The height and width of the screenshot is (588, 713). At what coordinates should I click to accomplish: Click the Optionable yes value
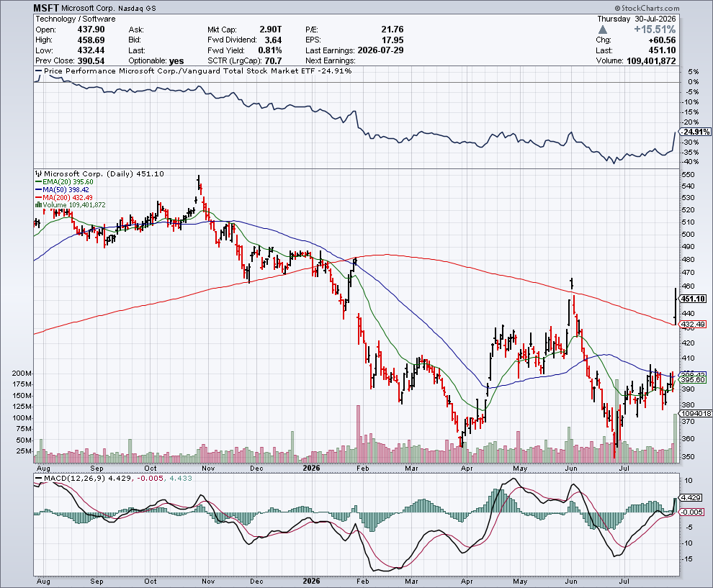pos(176,61)
